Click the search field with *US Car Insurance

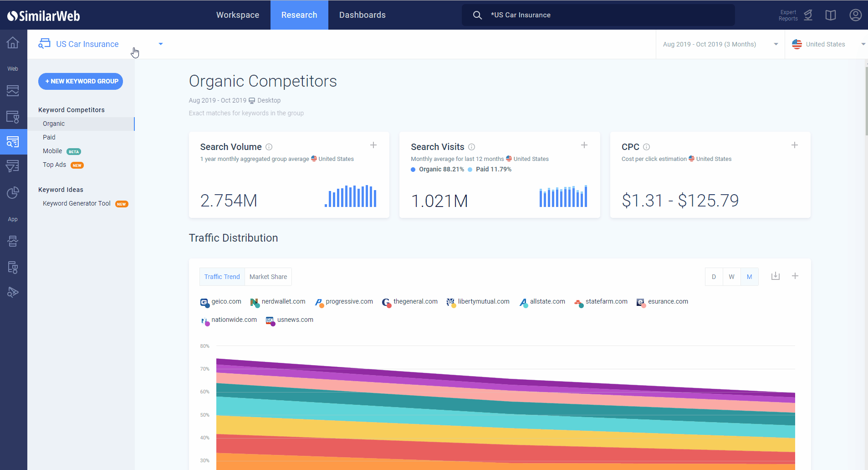tap(598, 15)
